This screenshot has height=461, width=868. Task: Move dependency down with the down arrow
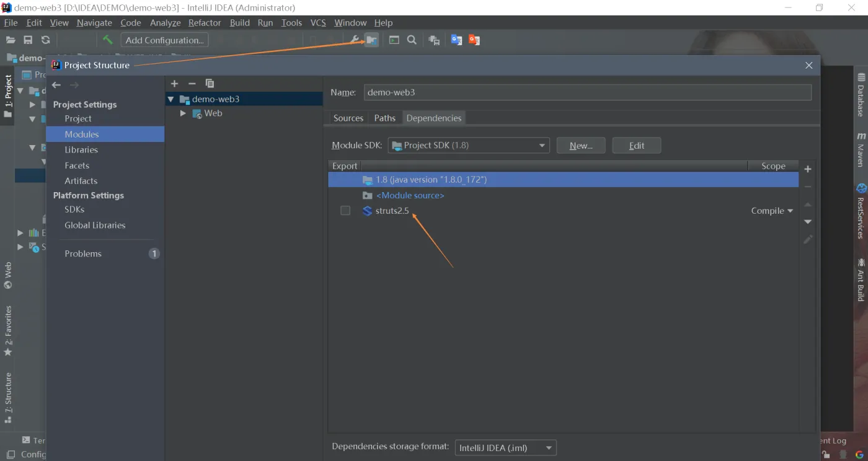pyautogui.click(x=808, y=221)
